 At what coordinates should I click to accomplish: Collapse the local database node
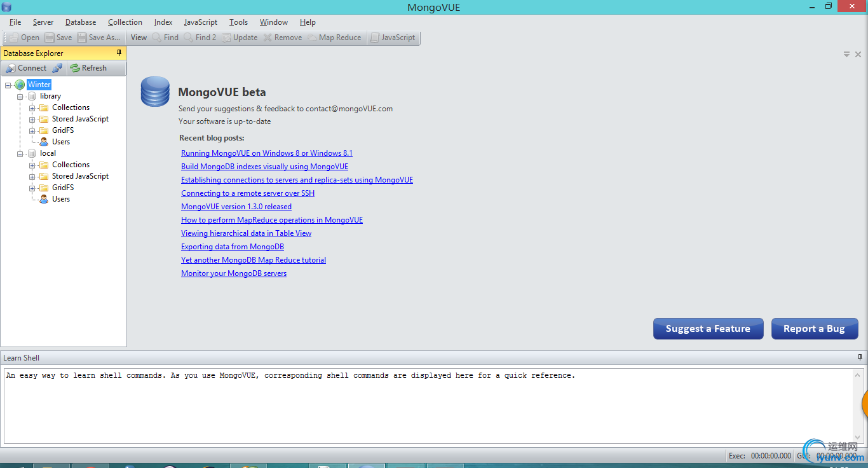(x=20, y=153)
